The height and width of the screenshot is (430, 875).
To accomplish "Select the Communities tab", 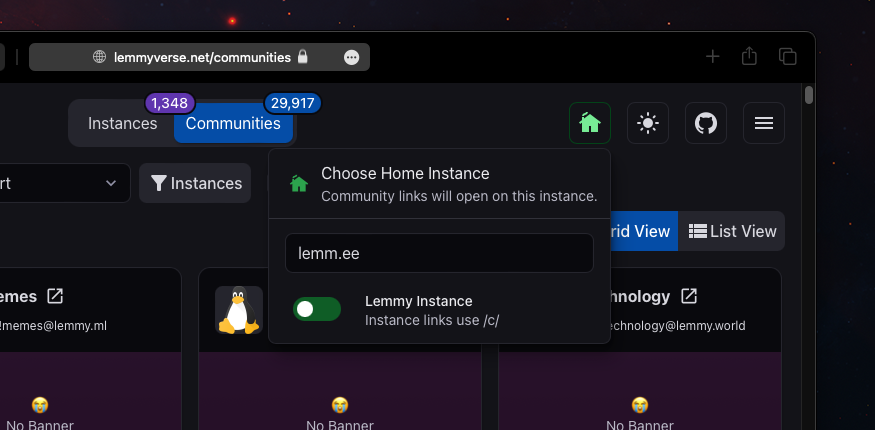I will (233, 123).
